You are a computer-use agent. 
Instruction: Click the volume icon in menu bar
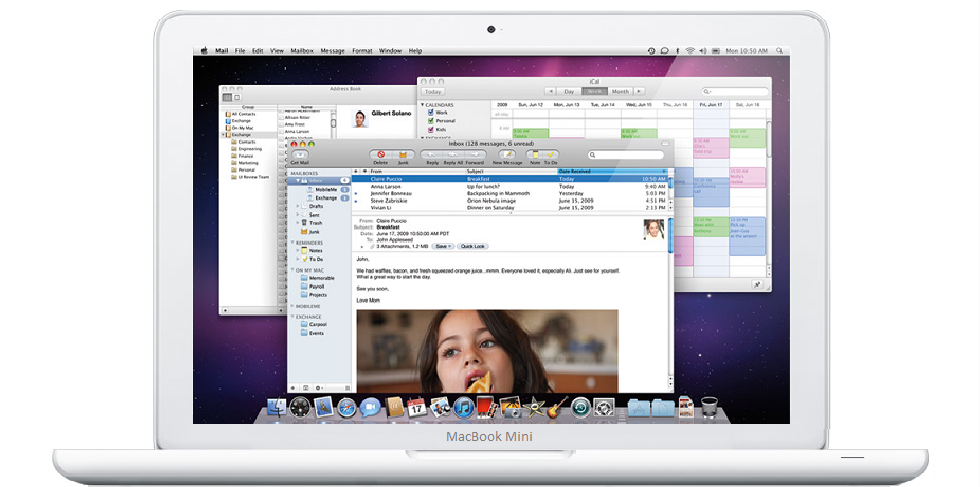tap(702, 51)
